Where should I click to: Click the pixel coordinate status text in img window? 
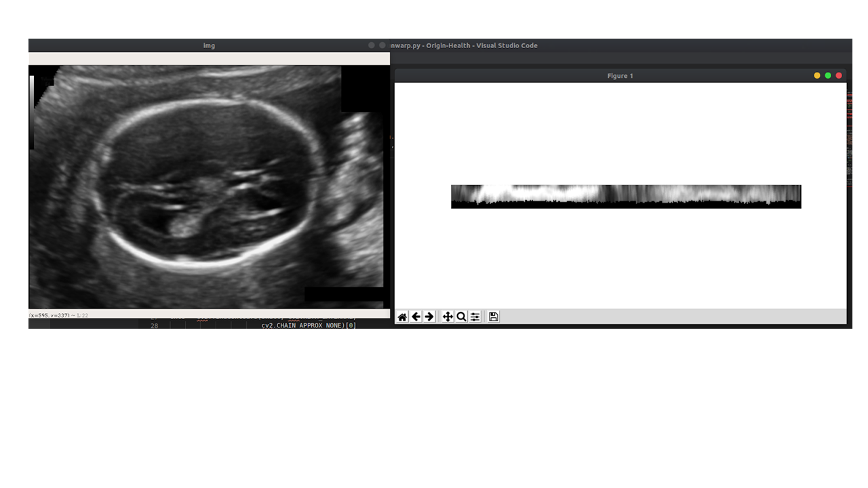[58, 315]
